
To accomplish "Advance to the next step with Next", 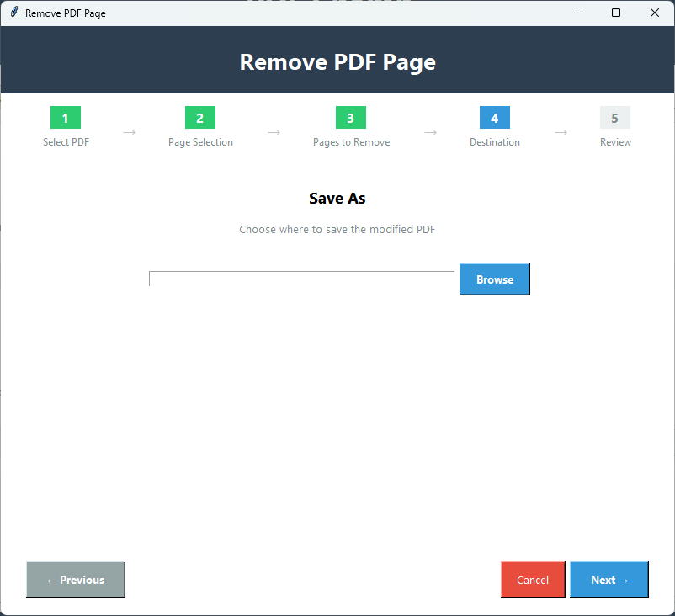I will coord(609,580).
